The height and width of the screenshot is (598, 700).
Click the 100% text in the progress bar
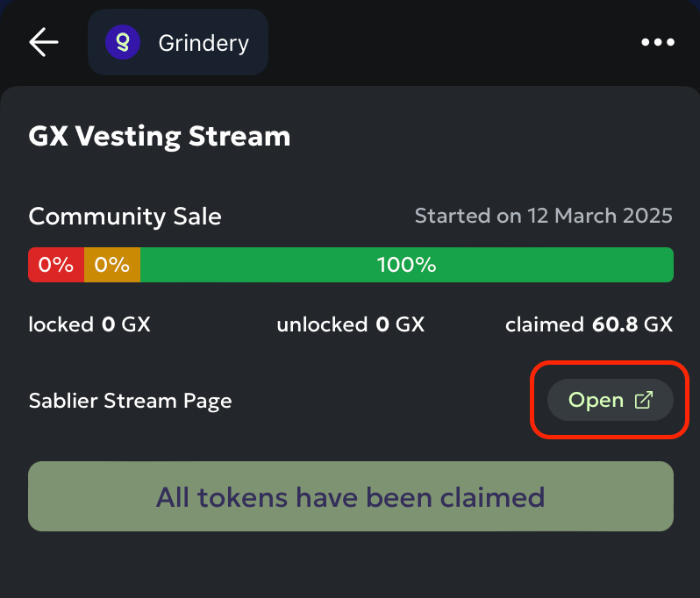406,265
